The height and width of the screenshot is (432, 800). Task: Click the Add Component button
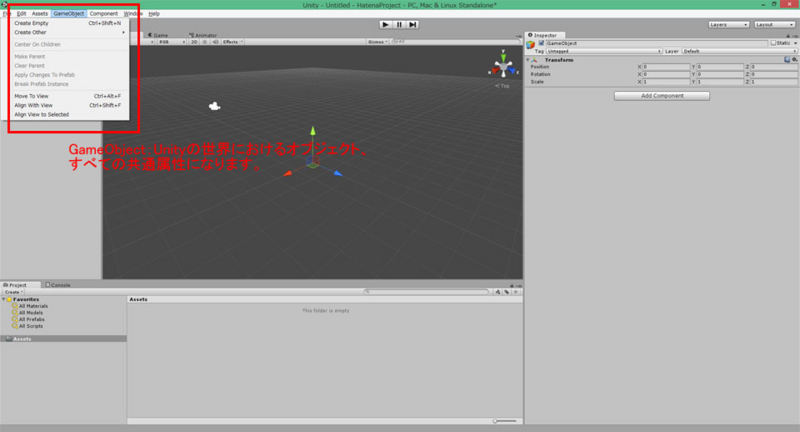(x=662, y=96)
